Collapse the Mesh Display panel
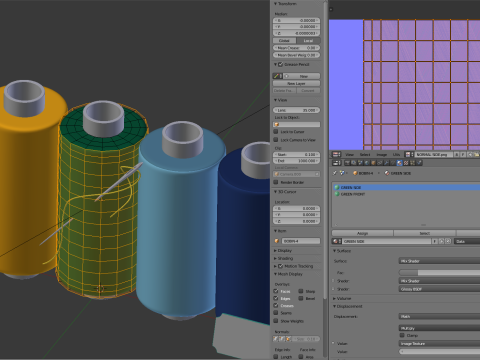 click(276, 274)
